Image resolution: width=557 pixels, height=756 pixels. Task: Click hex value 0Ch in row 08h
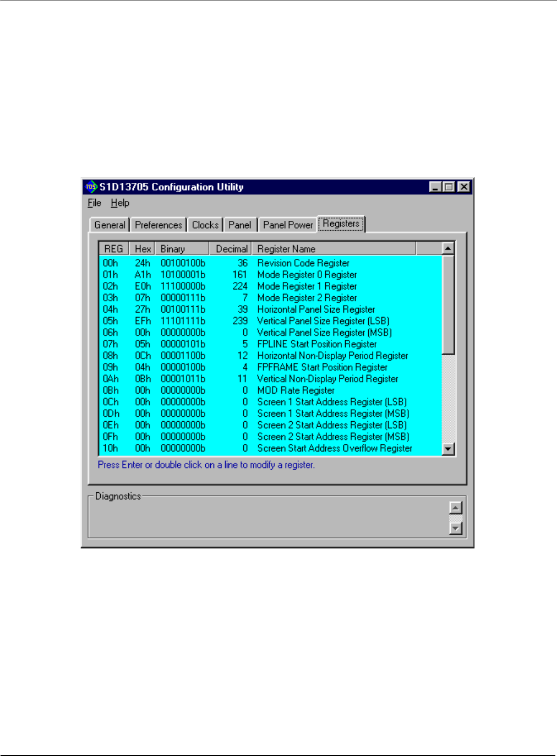click(x=143, y=356)
